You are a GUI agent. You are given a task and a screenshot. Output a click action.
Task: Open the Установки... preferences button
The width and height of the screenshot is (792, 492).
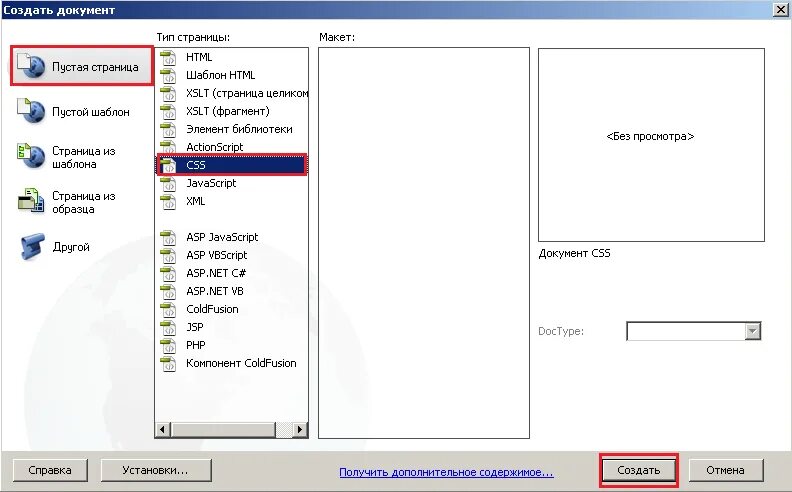click(156, 470)
